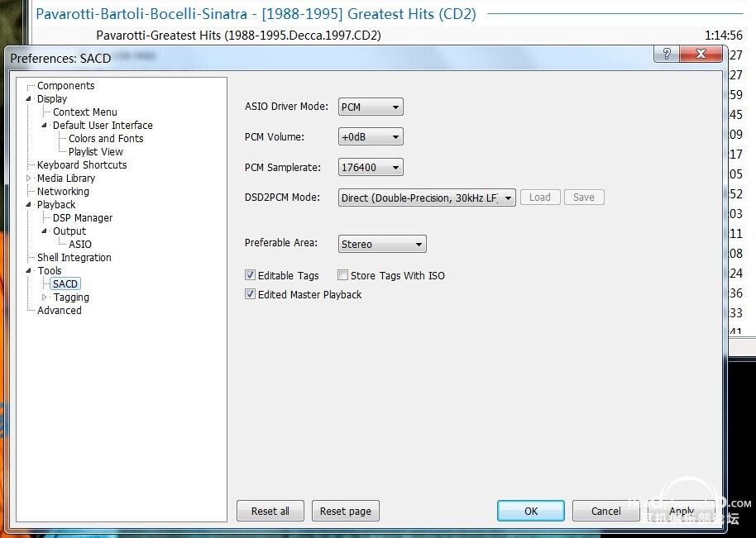Collapse the Output tree node
The image size is (756, 538).
click(45, 231)
